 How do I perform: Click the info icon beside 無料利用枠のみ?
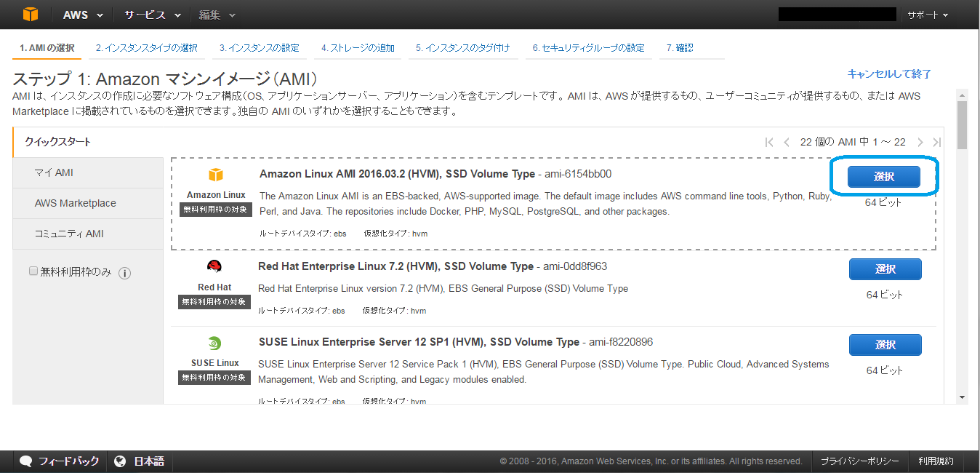click(124, 273)
